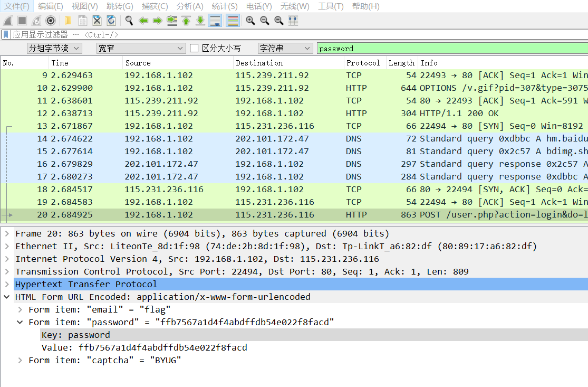Toggle auto-scroll during live capture

pos(215,20)
